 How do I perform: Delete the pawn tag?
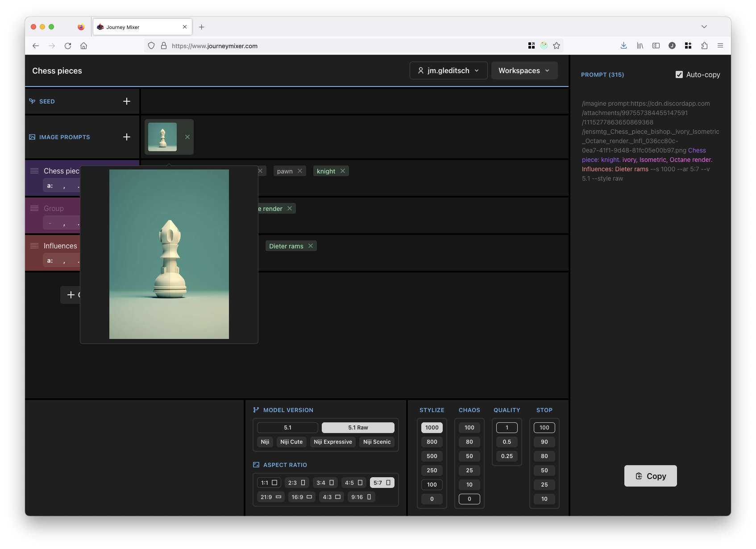pyautogui.click(x=300, y=171)
